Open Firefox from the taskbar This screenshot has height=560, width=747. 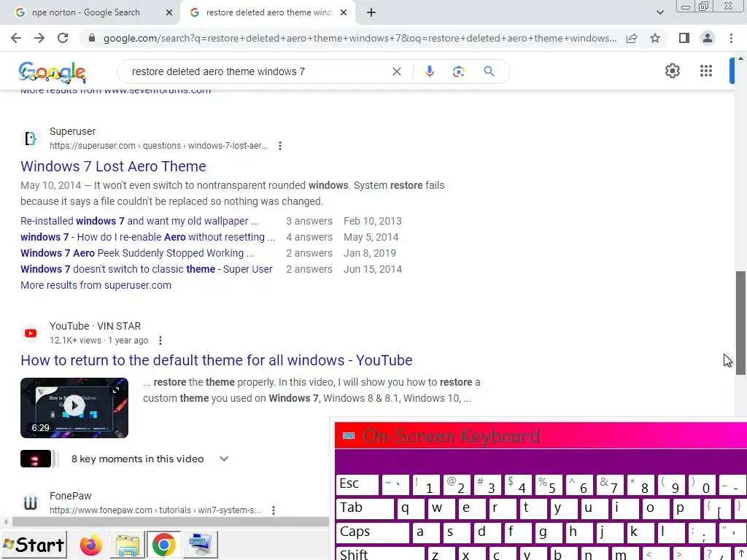[x=90, y=545]
